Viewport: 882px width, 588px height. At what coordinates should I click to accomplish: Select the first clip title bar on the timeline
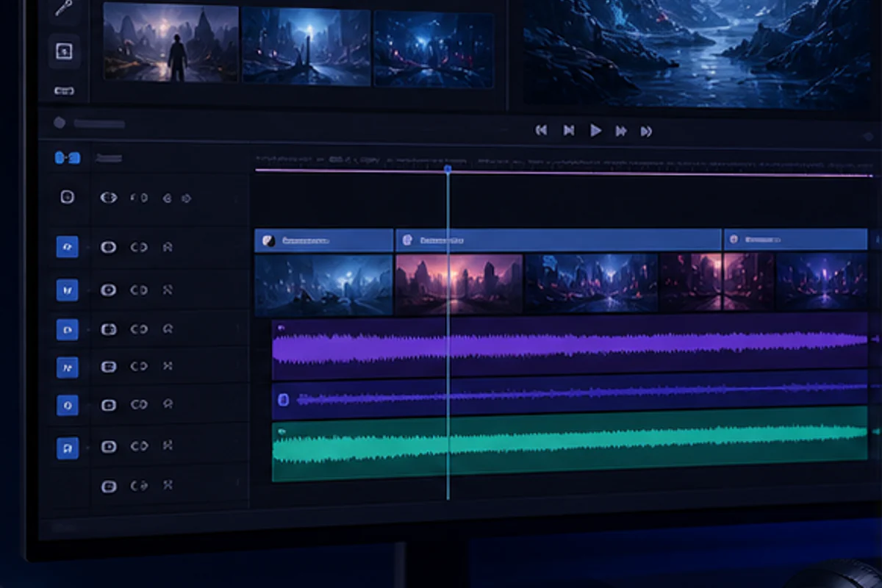pos(323,240)
